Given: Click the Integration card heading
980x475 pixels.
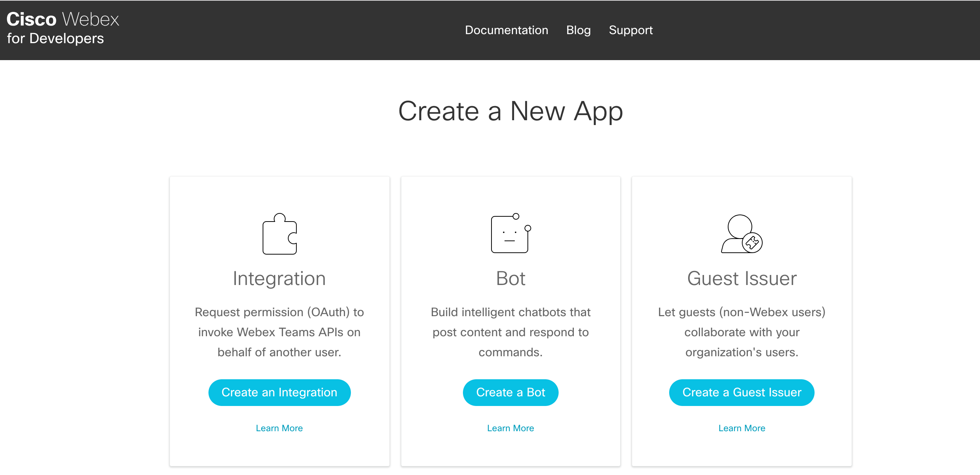Looking at the screenshot, I should coord(279,278).
